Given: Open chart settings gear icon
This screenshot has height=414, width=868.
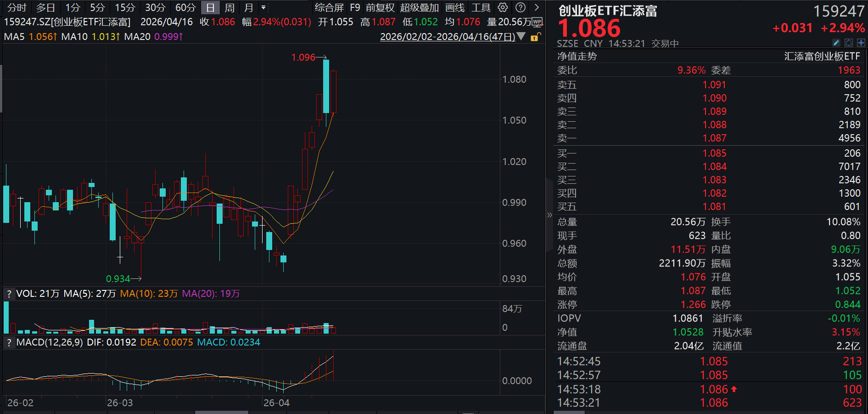Looking at the screenshot, I should tap(503, 7).
